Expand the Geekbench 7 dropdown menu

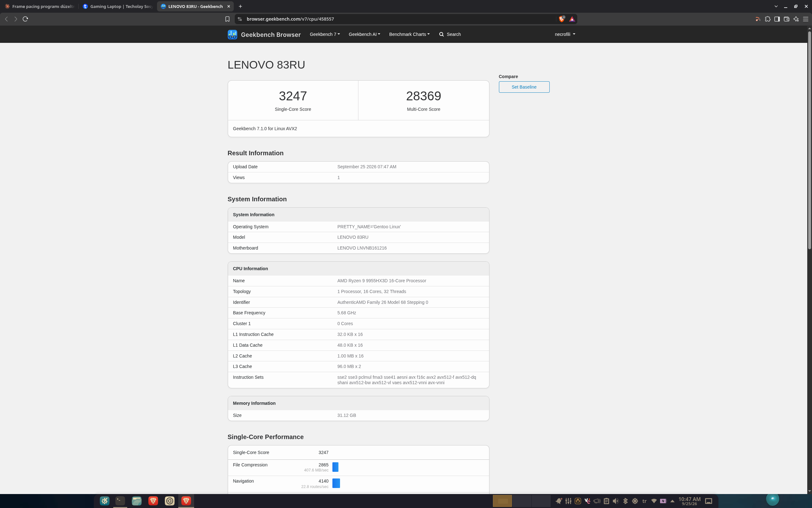[324, 34]
